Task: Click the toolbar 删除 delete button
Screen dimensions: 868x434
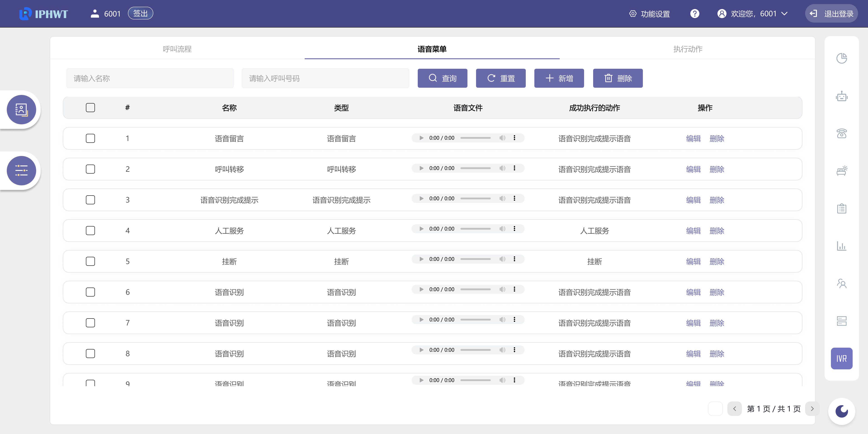Action: pos(618,78)
